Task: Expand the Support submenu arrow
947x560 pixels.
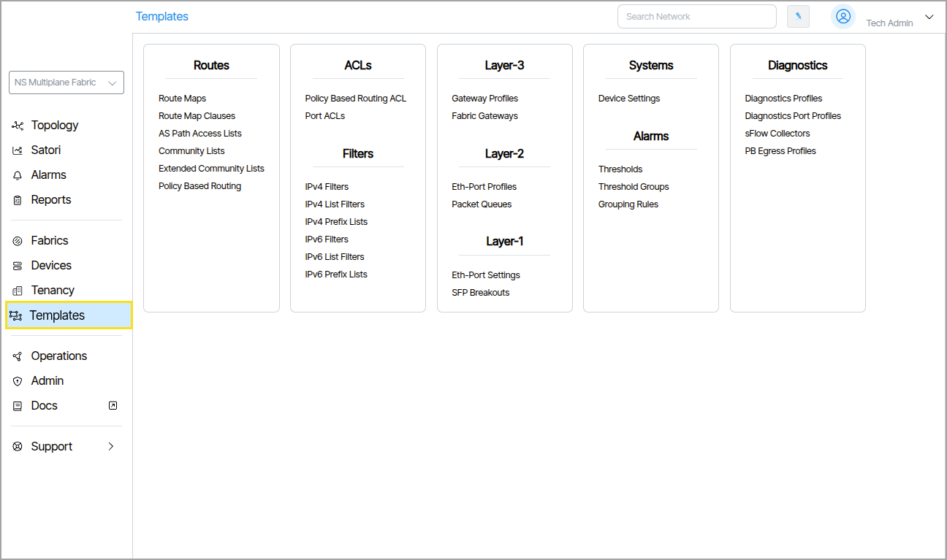Action: (x=111, y=446)
